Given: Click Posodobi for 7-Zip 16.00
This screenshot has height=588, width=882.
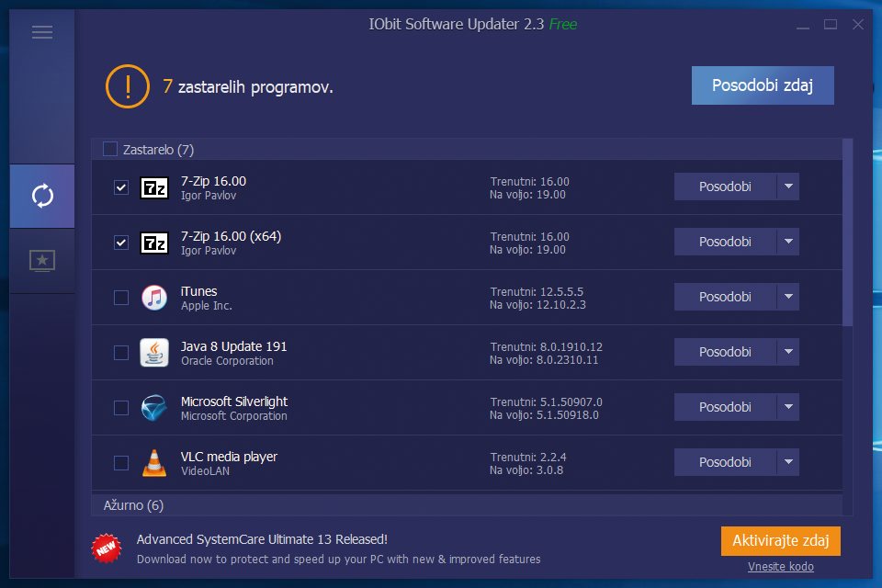Looking at the screenshot, I should click(725, 187).
